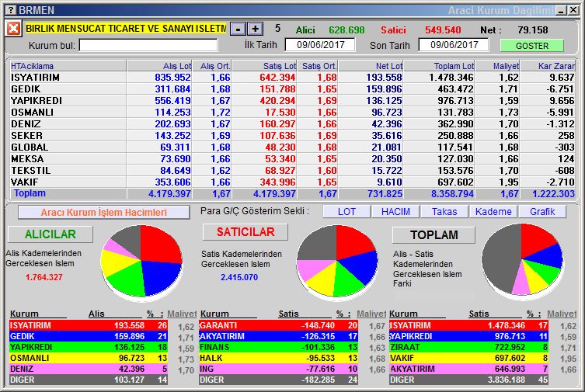Click the Son Tarih date field
The height and width of the screenshot is (392, 585).
tap(454, 45)
